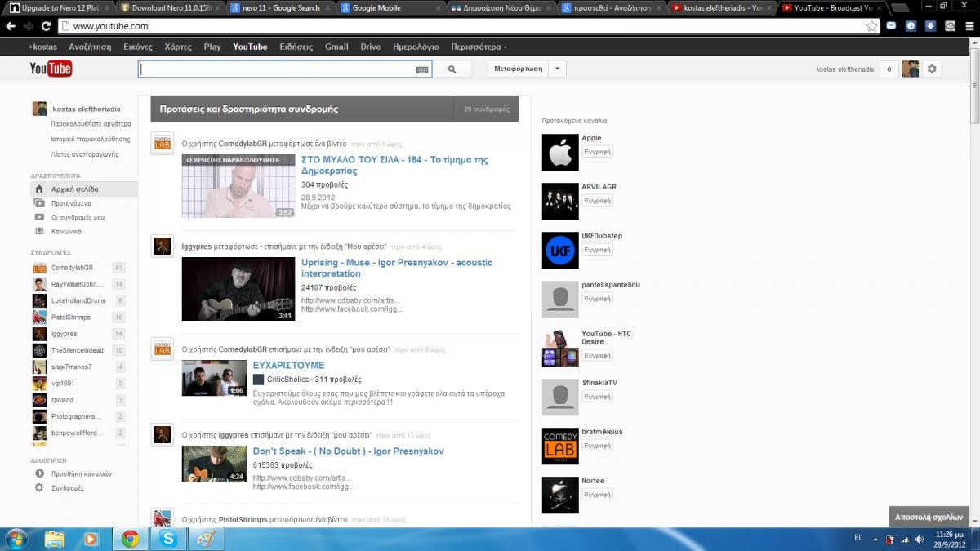
Task: Click the Apple channel logo
Action: click(560, 152)
